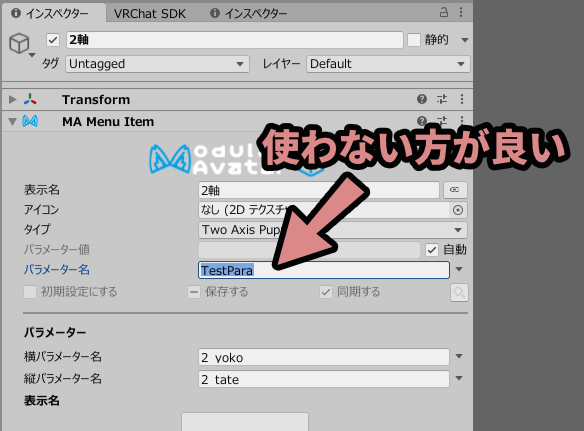
Task: Open the Untagged tag dropdown
Action: [158, 64]
